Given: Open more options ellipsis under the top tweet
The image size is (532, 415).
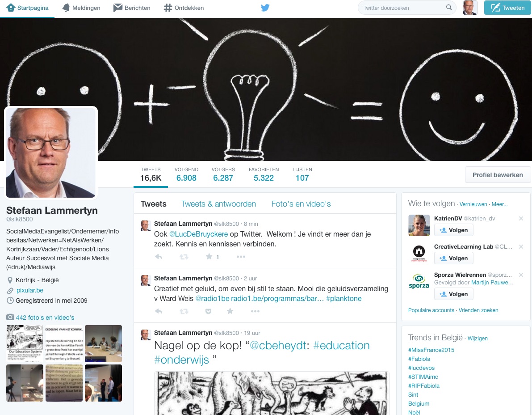Looking at the screenshot, I should pyautogui.click(x=241, y=256).
